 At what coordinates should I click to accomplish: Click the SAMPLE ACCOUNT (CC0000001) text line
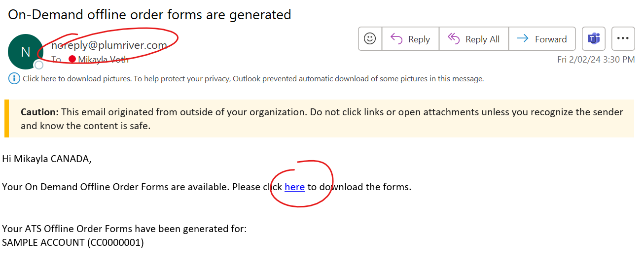click(x=73, y=242)
